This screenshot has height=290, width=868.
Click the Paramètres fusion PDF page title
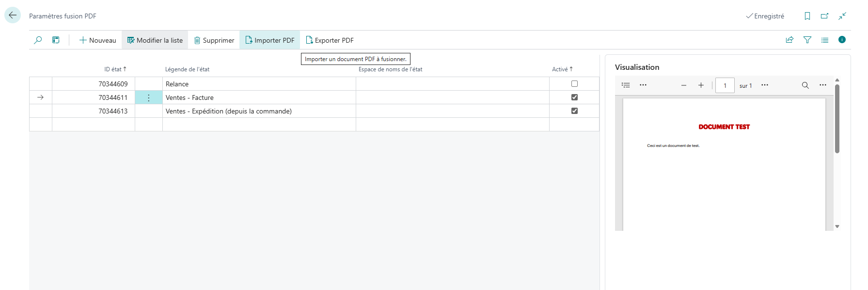[63, 16]
